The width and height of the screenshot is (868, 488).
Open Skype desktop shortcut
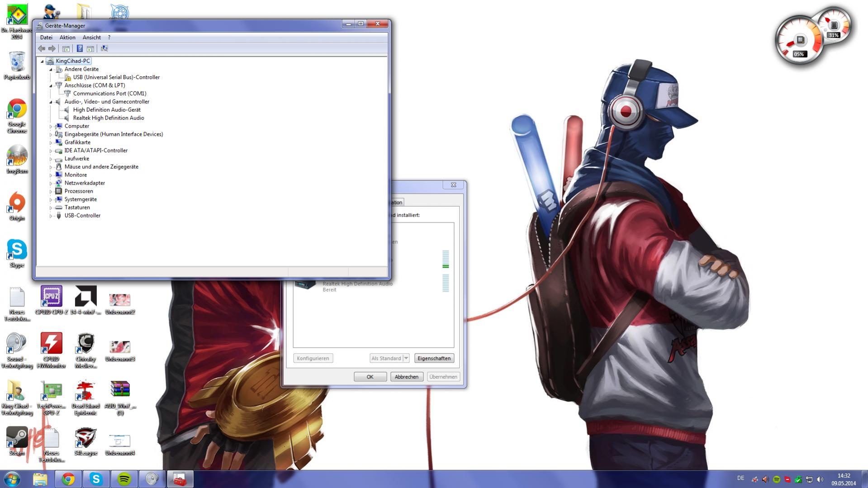coord(17,253)
